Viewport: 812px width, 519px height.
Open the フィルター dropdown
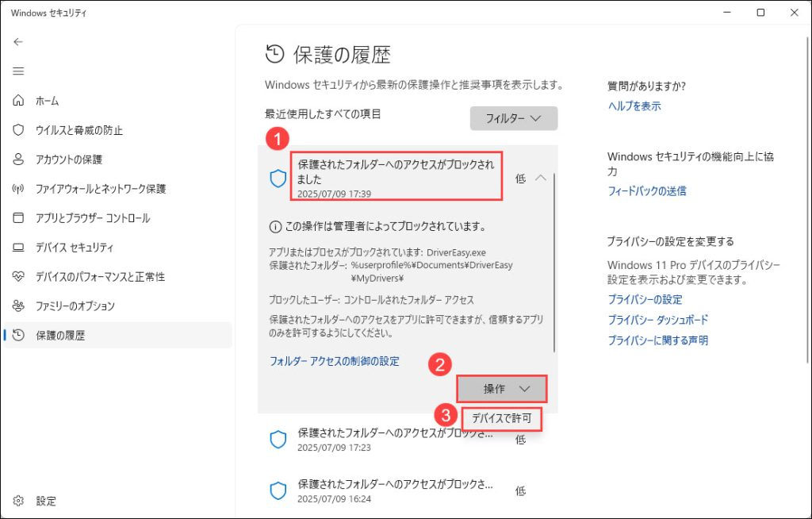pos(514,118)
